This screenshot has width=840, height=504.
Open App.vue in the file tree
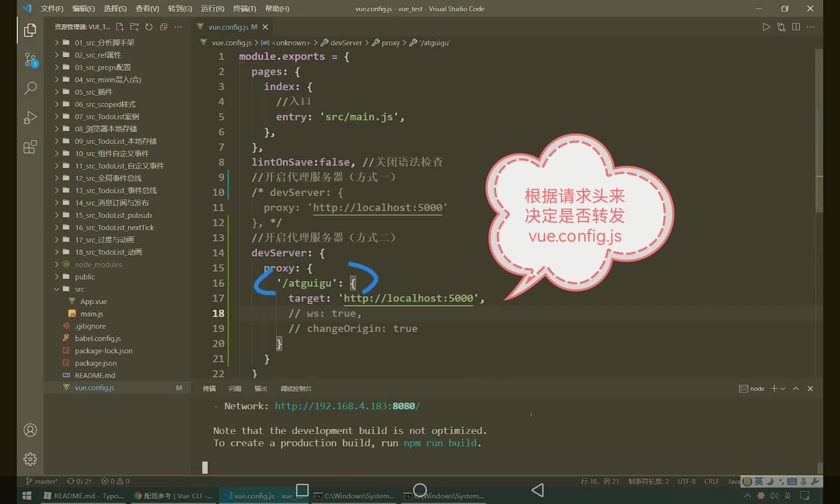tap(93, 302)
